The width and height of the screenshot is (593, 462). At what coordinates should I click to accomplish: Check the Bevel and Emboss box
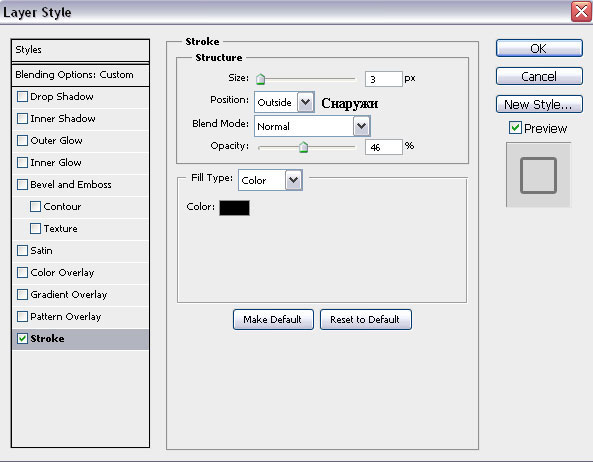[22, 184]
